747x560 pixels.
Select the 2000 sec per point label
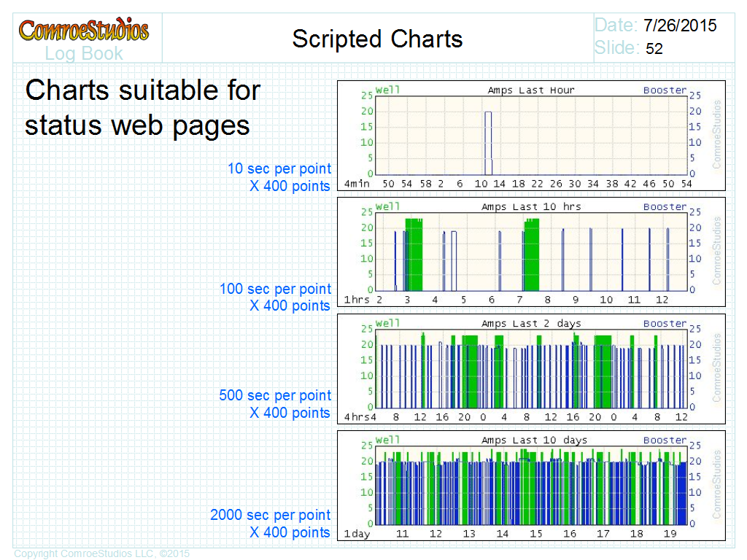click(270, 515)
